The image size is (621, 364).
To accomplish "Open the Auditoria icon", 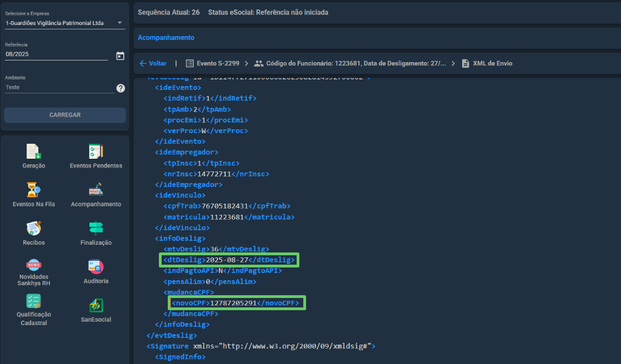I will 96,267.
